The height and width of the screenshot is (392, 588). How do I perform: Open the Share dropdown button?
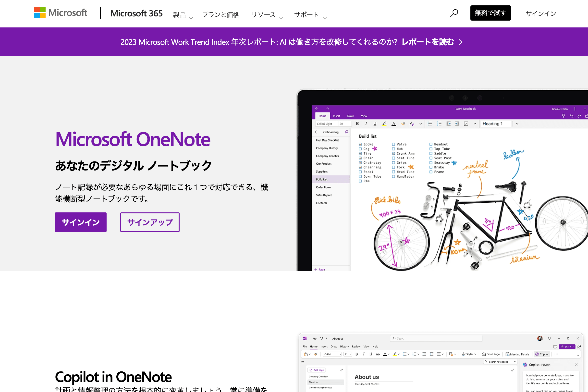(567, 346)
